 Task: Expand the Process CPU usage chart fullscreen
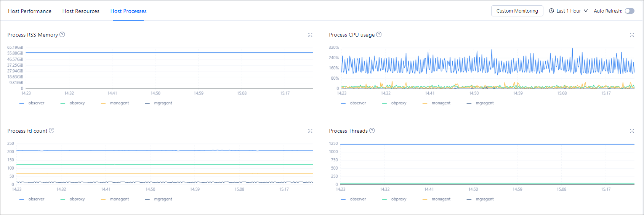tap(632, 35)
